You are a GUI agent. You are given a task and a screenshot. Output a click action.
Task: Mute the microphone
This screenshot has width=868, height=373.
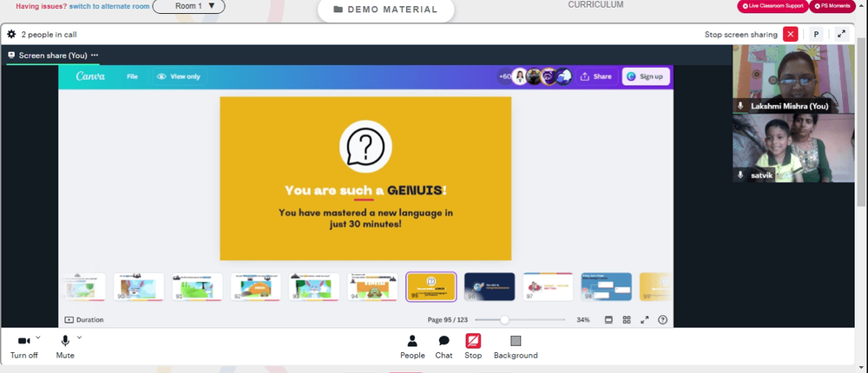[65, 347]
